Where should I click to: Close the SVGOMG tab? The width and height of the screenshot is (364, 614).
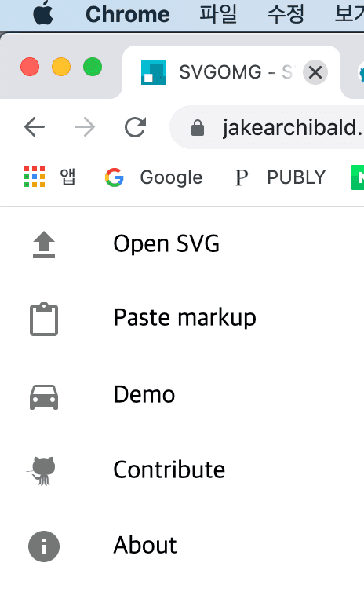(315, 72)
